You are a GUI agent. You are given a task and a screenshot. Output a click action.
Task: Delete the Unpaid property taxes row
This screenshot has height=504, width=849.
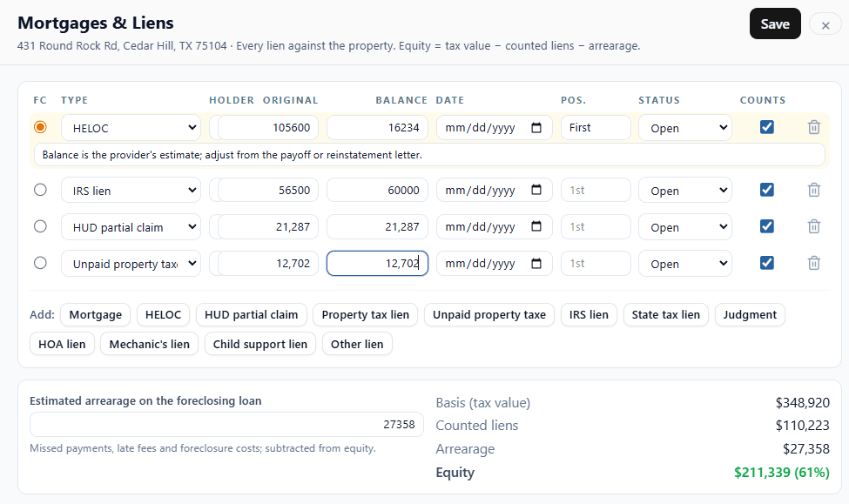tap(814, 263)
